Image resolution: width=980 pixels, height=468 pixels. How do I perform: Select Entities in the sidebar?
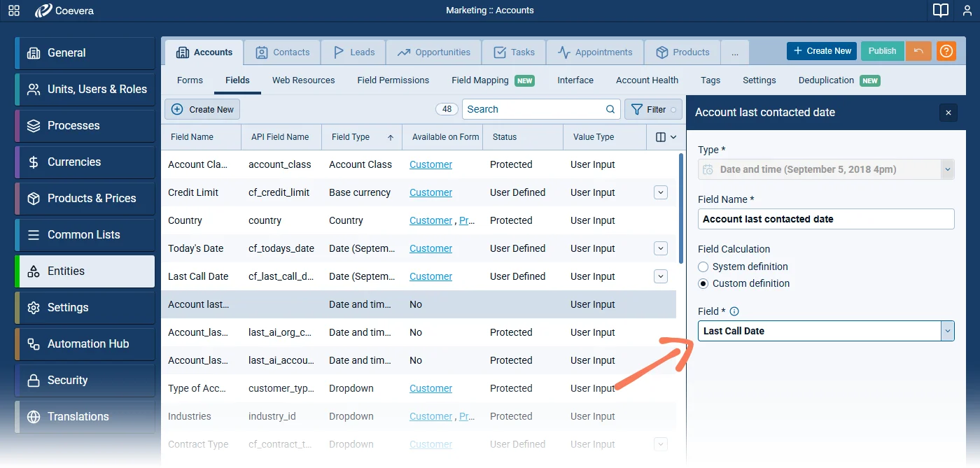coord(85,271)
